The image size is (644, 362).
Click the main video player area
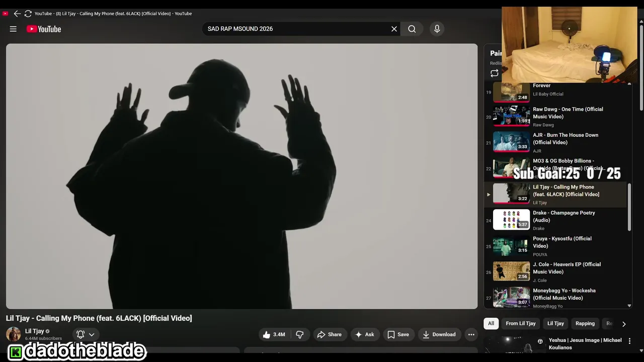[x=242, y=176]
